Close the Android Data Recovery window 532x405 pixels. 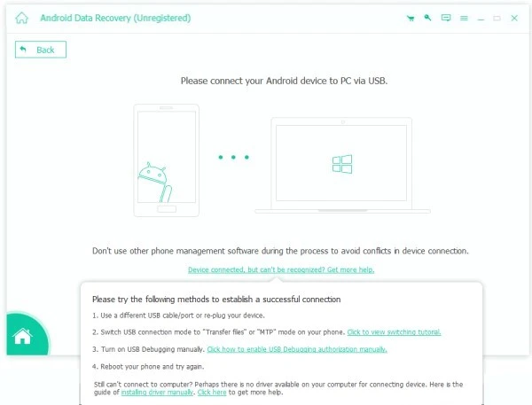pyautogui.click(x=514, y=18)
